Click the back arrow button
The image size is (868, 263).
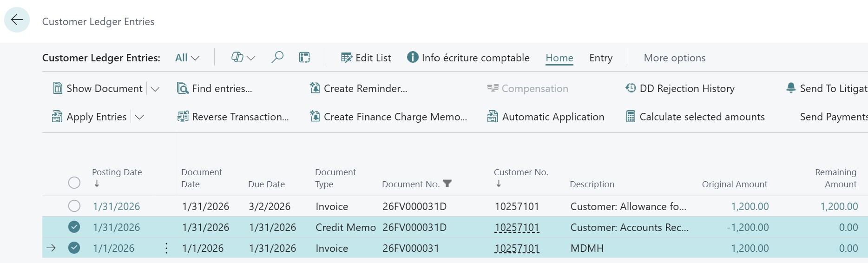17,20
